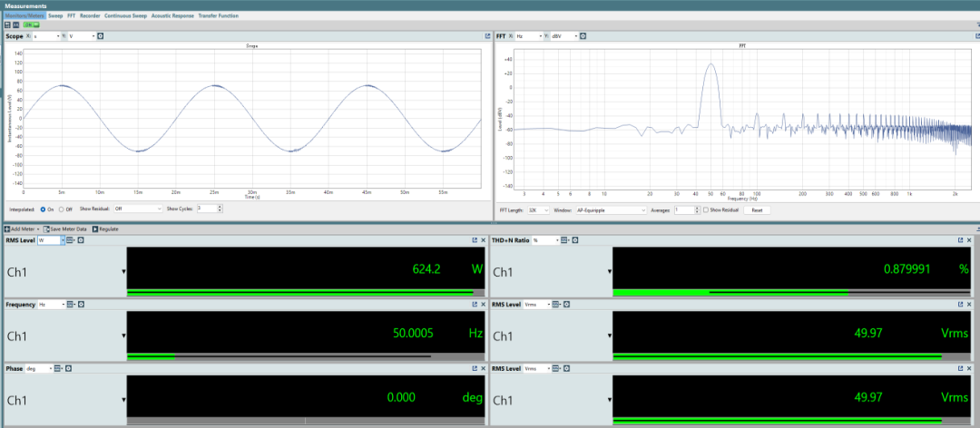
Task: Click Save Meter Data button
Action: click(65, 229)
